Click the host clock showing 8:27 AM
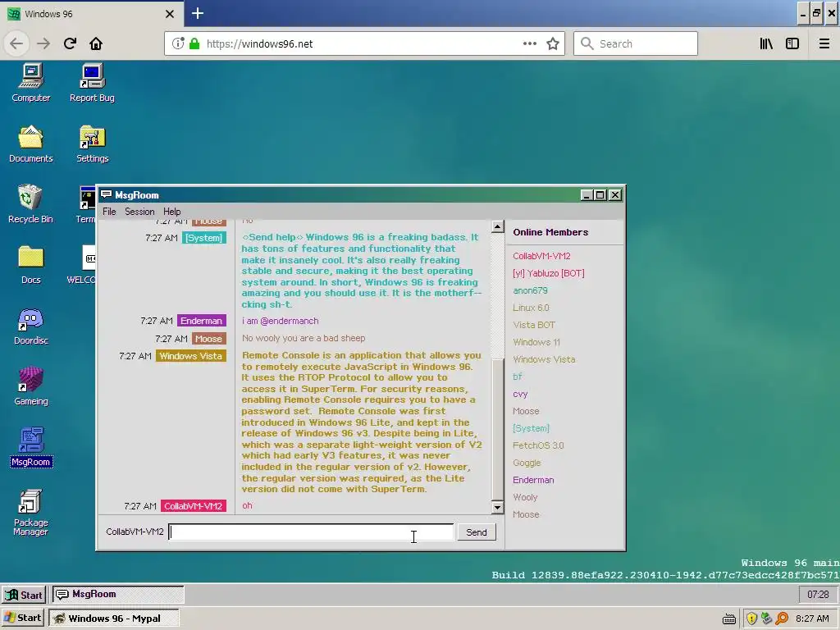Viewport: 840px width, 630px height. 812,619
